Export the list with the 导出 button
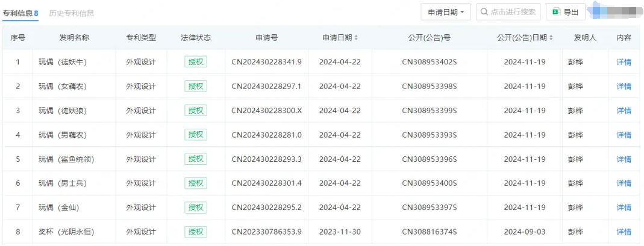Screen dimensions: 644x246 pos(566,12)
